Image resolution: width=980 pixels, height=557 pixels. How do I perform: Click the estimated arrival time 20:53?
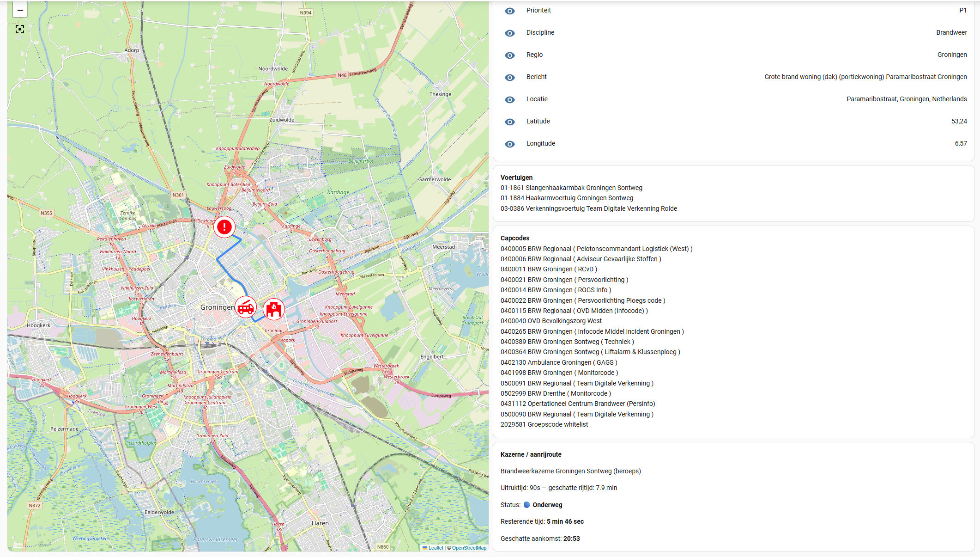[572, 539]
